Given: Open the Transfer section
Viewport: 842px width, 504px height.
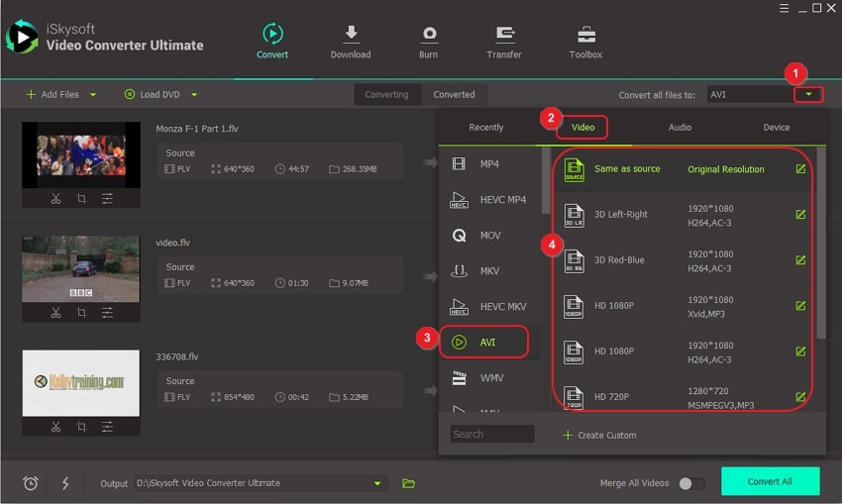Looking at the screenshot, I should pyautogui.click(x=503, y=42).
